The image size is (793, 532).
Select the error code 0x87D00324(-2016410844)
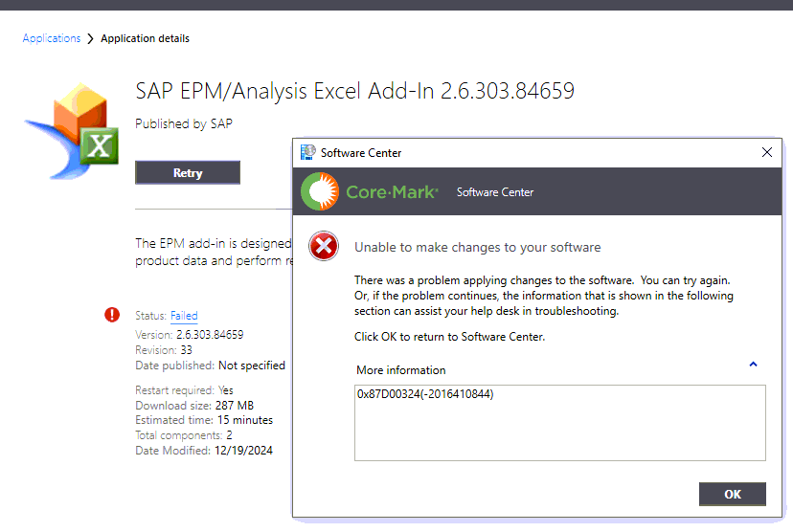pos(425,394)
